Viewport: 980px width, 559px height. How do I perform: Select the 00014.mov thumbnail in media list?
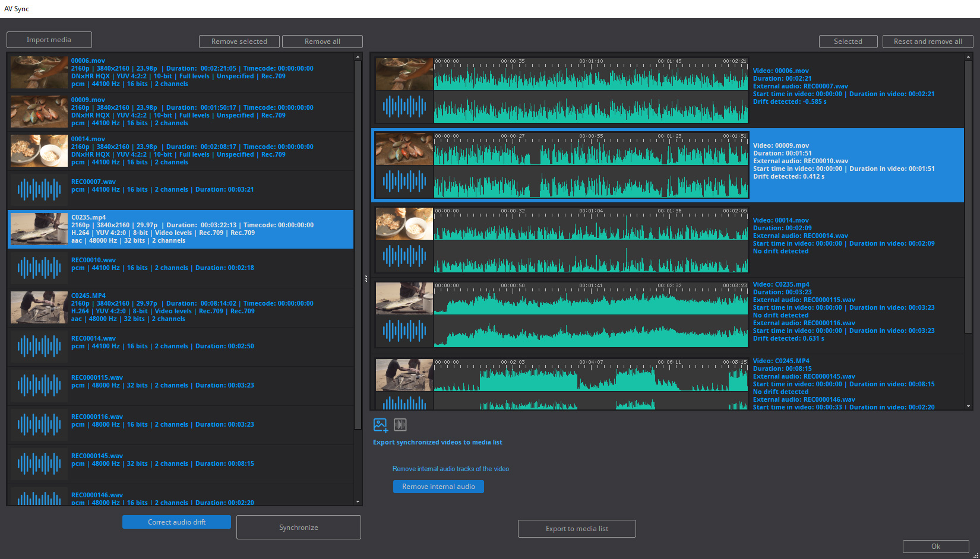pyautogui.click(x=39, y=151)
